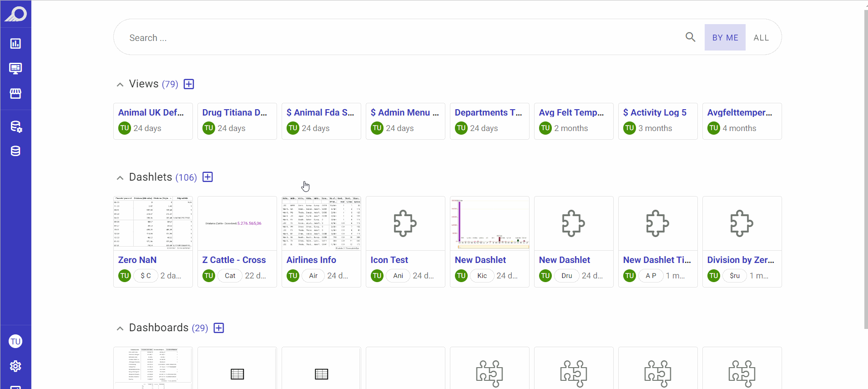
Task: Add a new dashboard with plus icon
Action: tap(219, 328)
